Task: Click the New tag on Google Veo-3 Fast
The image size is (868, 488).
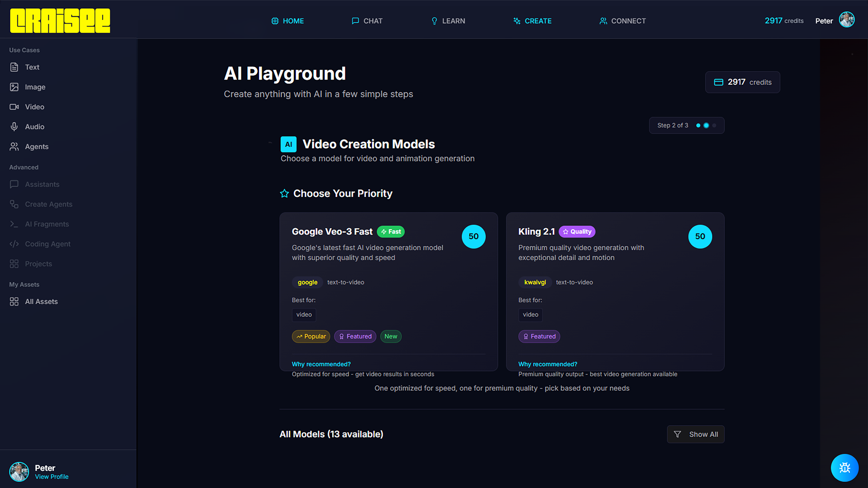Action: pyautogui.click(x=391, y=336)
